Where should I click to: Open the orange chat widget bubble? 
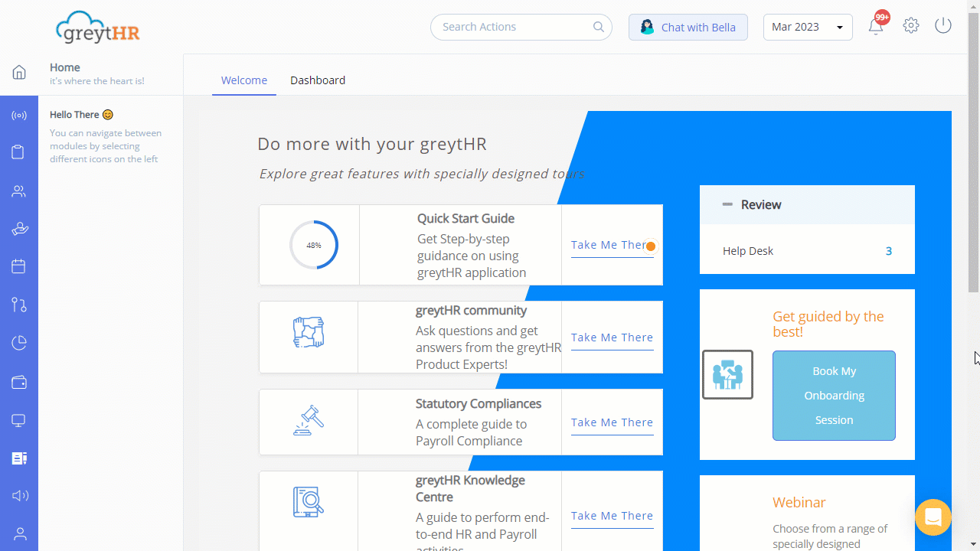933,517
